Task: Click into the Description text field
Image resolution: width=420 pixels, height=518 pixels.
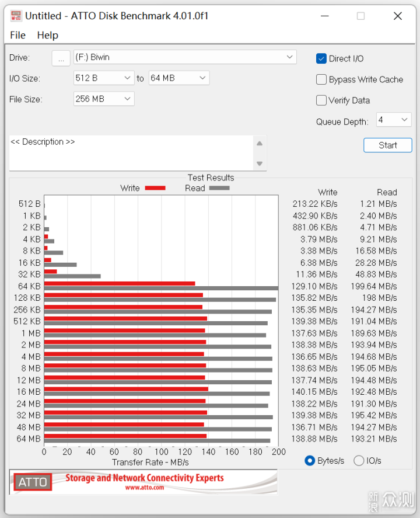Action: tap(131, 153)
